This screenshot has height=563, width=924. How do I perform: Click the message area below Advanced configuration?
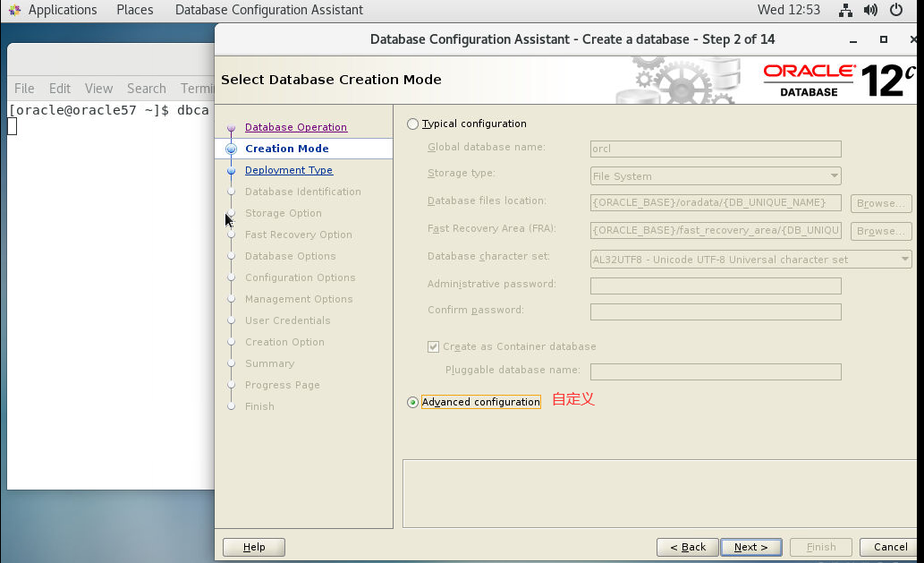[659, 494]
